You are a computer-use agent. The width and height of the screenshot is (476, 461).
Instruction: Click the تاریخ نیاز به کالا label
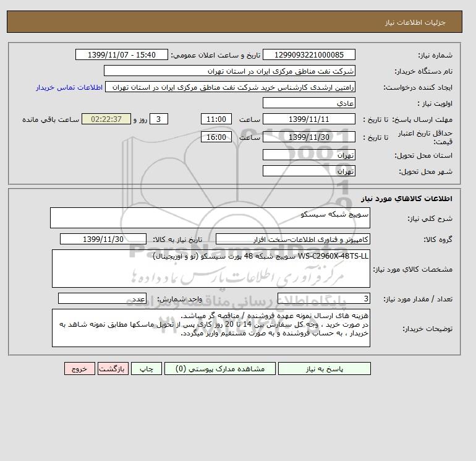177,239
